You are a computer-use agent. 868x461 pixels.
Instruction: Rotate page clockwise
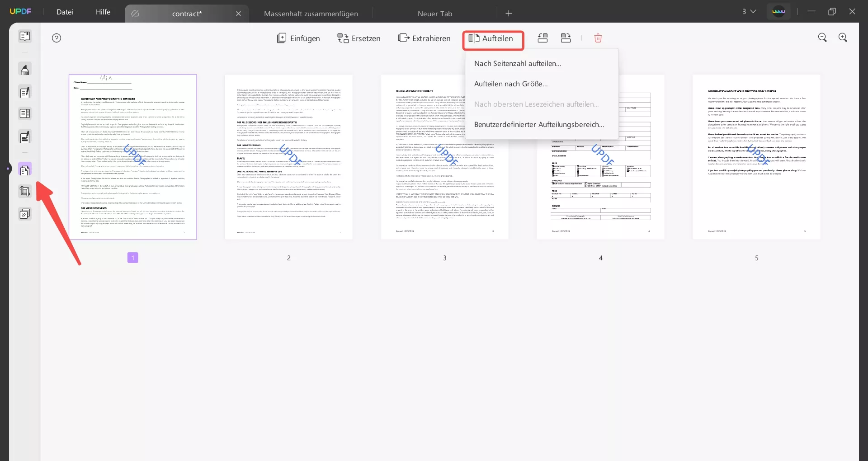point(566,38)
